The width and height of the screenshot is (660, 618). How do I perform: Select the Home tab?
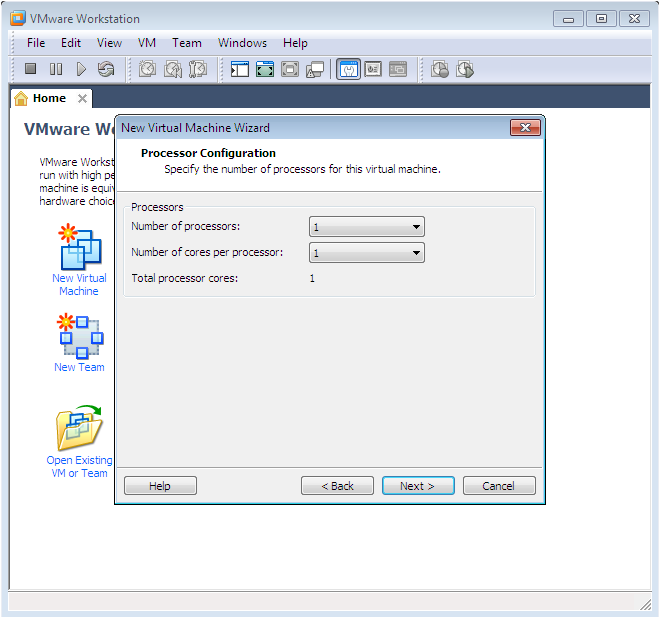click(x=51, y=99)
